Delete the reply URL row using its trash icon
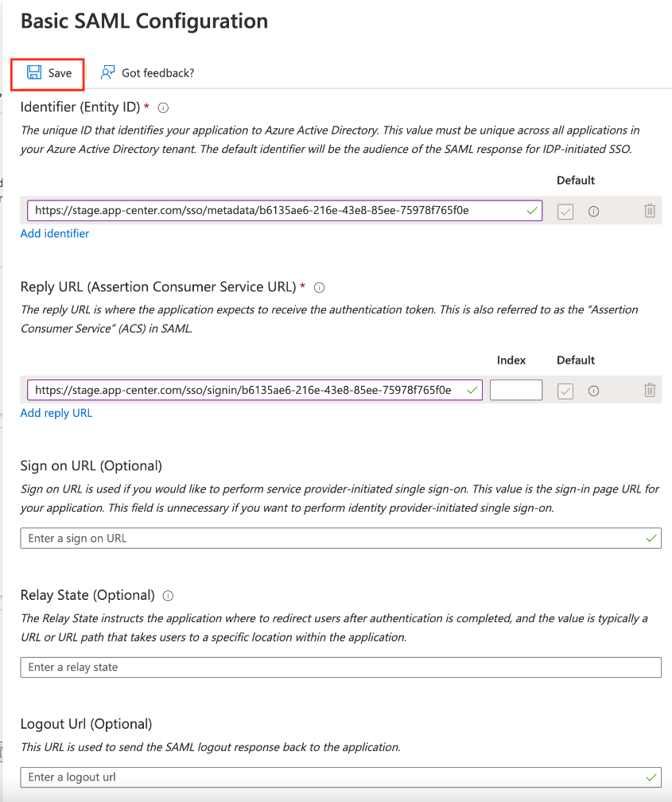This screenshot has height=802, width=672. pyautogui.click(x=650, y=390)
